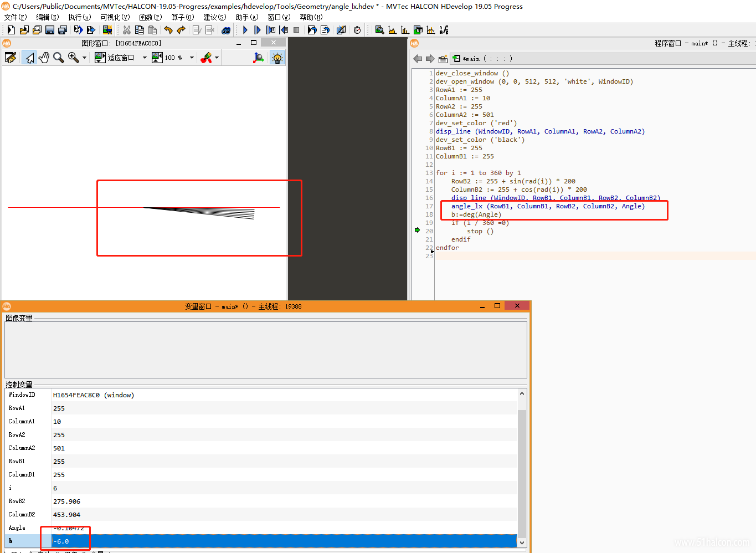Paste using the clipboard toolbar icon

point(152,30)
